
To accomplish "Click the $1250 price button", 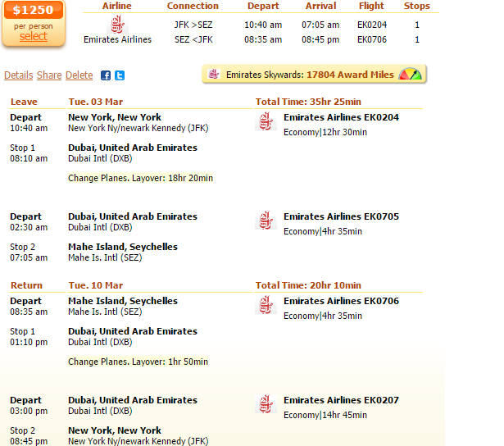I will [33, 10].
